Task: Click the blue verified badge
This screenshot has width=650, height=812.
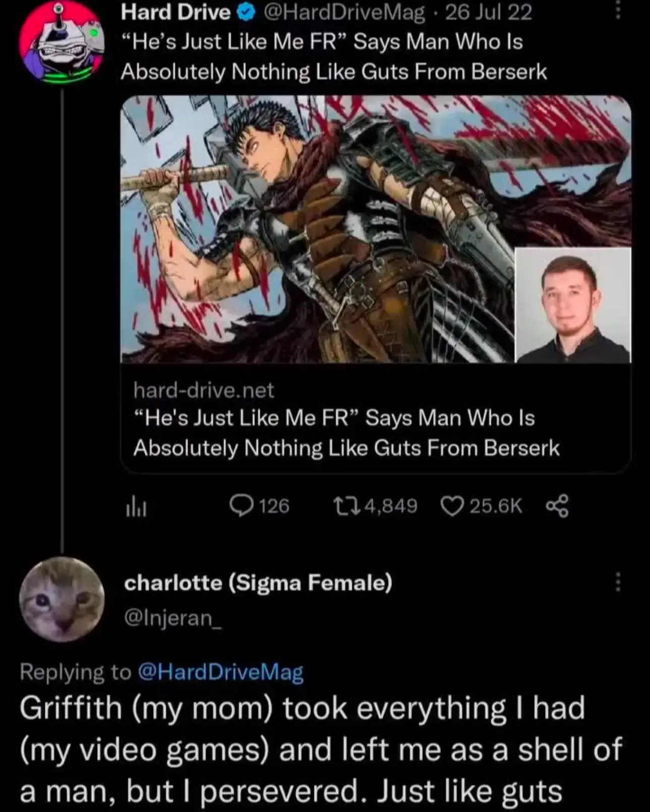Action: (x=244, y=13)
